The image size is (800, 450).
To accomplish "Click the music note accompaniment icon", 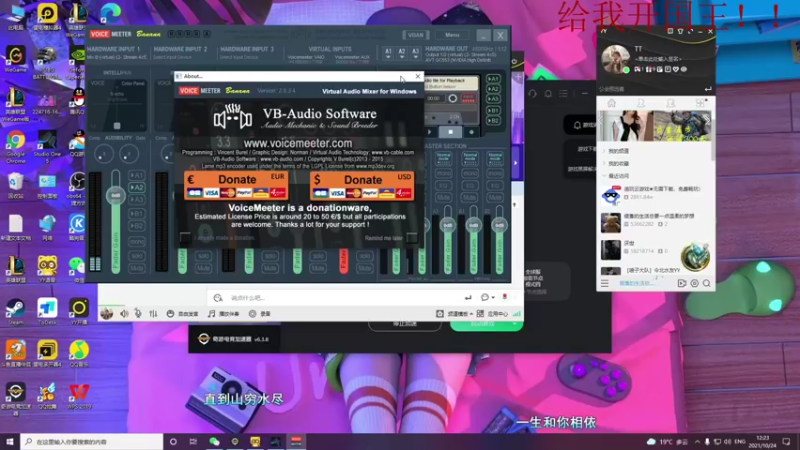I will pyautogui.click(x=211, y=314).
